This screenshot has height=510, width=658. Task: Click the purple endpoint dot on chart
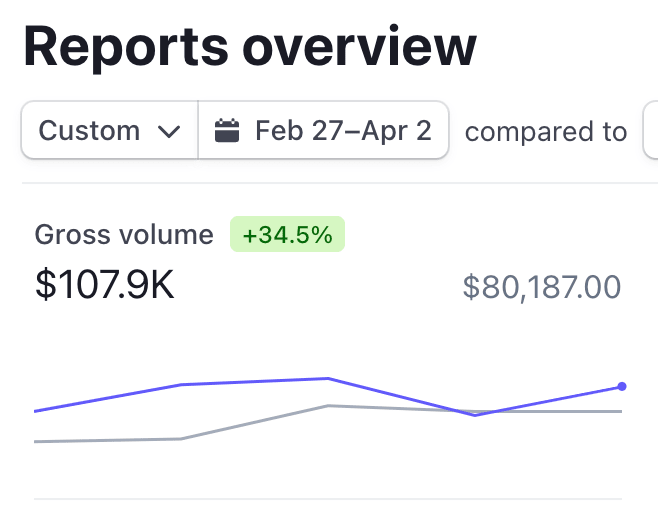(x=622, y=386)
